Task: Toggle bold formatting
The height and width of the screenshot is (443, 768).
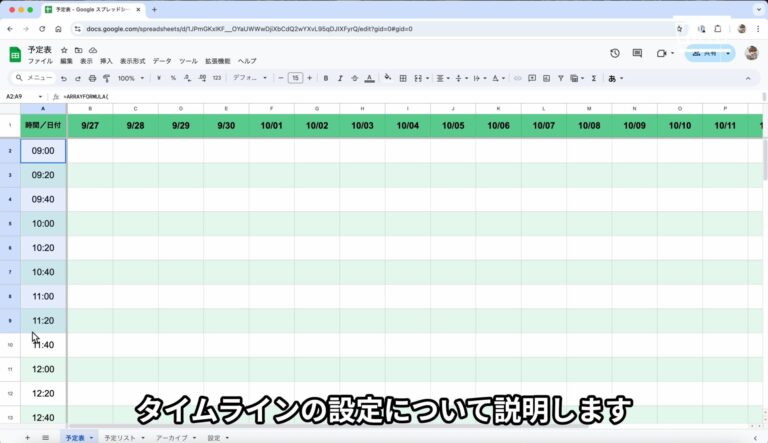Action: click(x=326, y=78)
